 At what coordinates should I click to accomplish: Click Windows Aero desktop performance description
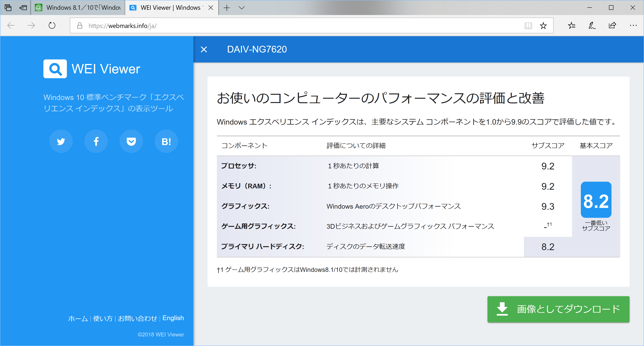(393, 206)
